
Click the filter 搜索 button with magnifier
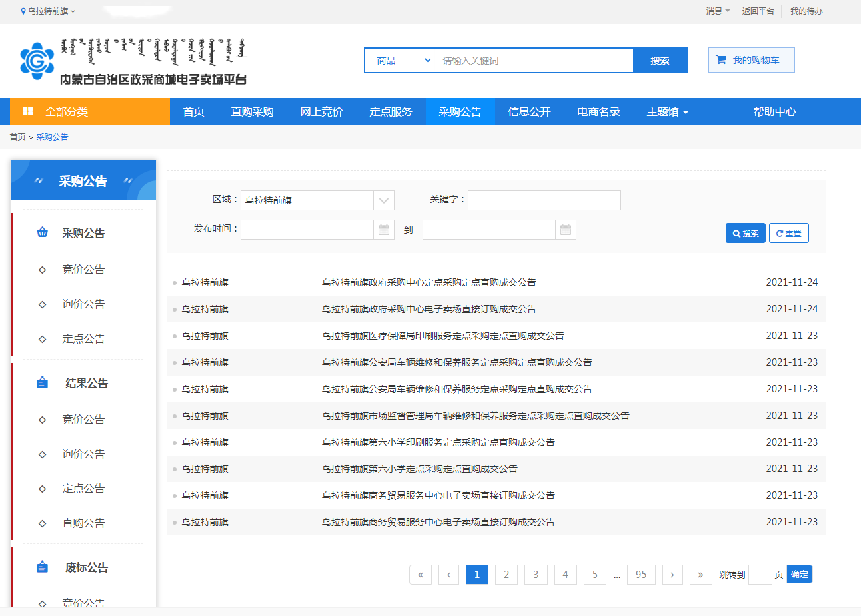(x=746, y=233)
